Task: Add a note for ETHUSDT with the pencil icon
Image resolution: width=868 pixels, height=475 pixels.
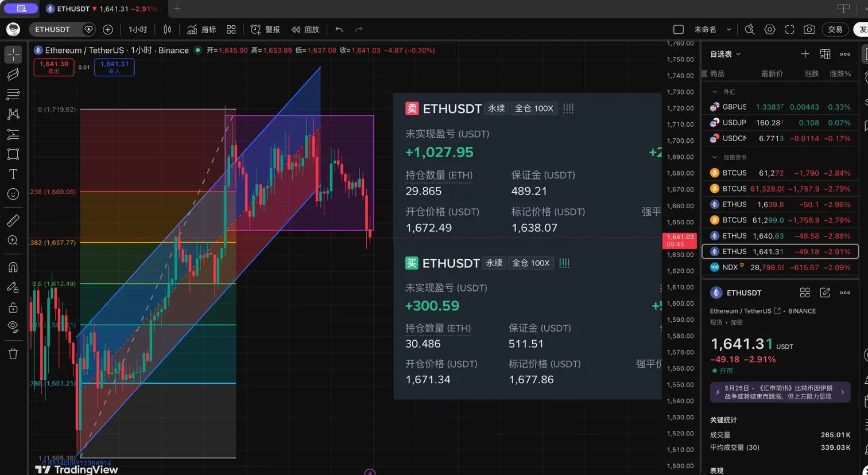Action: pos(825,293)
